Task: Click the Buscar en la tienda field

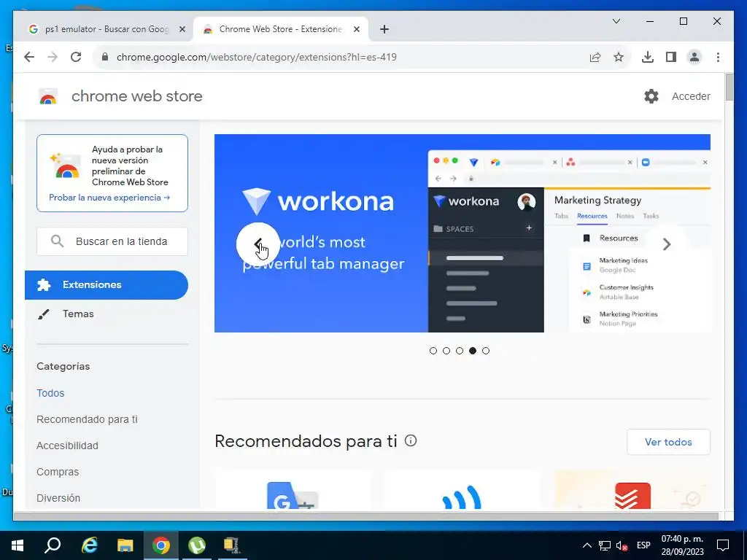Action: pyautogui.click(x=112, y=241)
